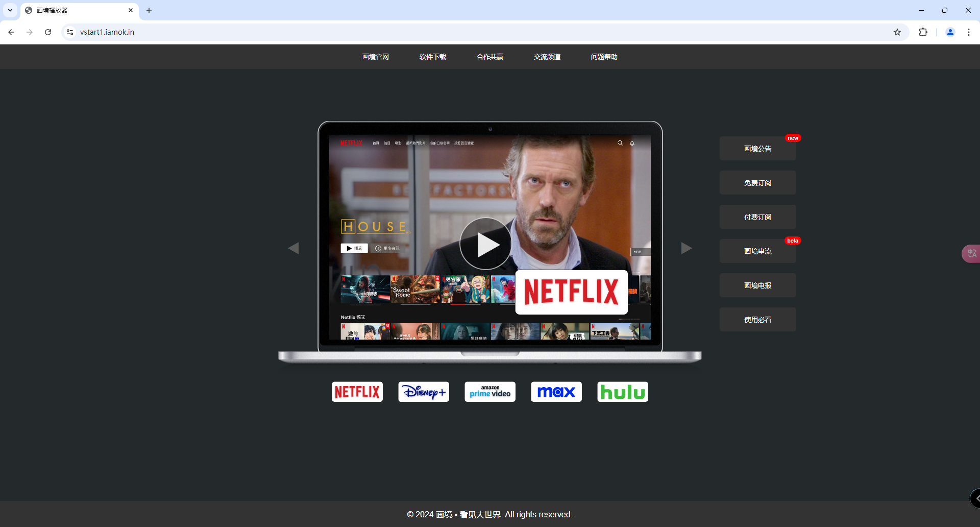Screen dimensions: 980x527
Task: Select the Max logo icon
Action: (x=556, y=392)
